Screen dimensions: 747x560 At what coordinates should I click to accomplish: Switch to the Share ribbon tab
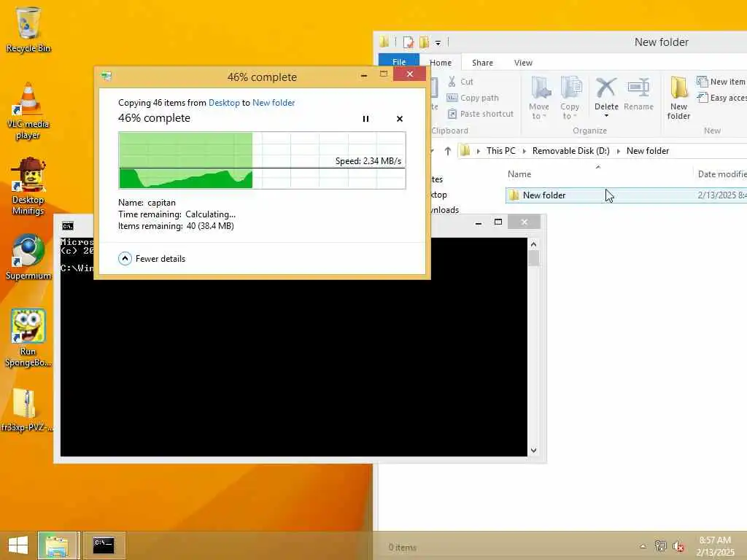pos(482,63)
